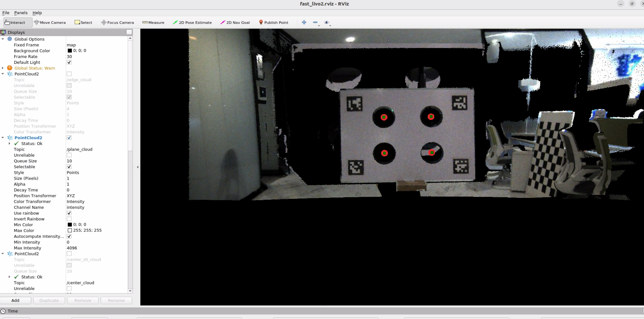The width and height of the screenshot is (644, 319).
Task: Open the Panels menu
Action: tap(21, 13)
